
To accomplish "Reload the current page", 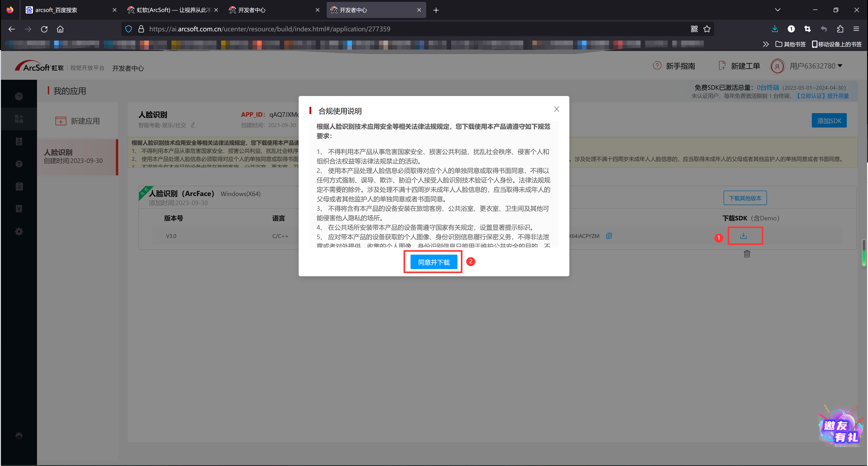I will (44, 29).
